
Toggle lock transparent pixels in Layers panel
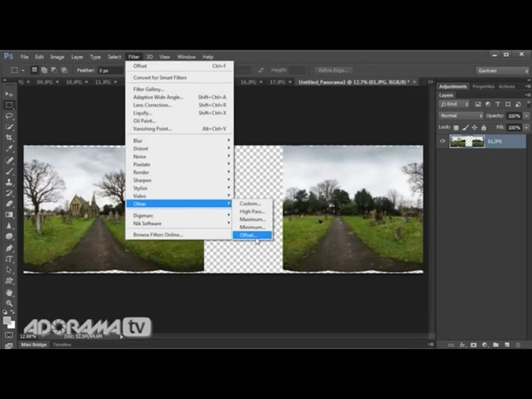coord(456,128)
